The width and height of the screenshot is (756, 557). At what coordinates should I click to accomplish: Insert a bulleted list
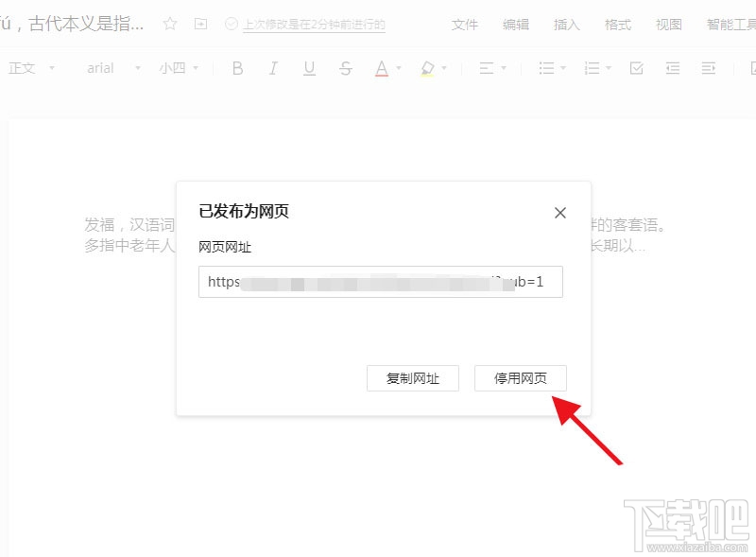coord(548,68)
